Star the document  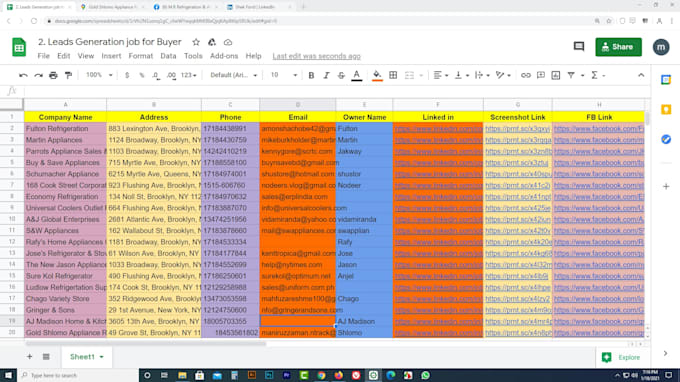tap(196, 42)
